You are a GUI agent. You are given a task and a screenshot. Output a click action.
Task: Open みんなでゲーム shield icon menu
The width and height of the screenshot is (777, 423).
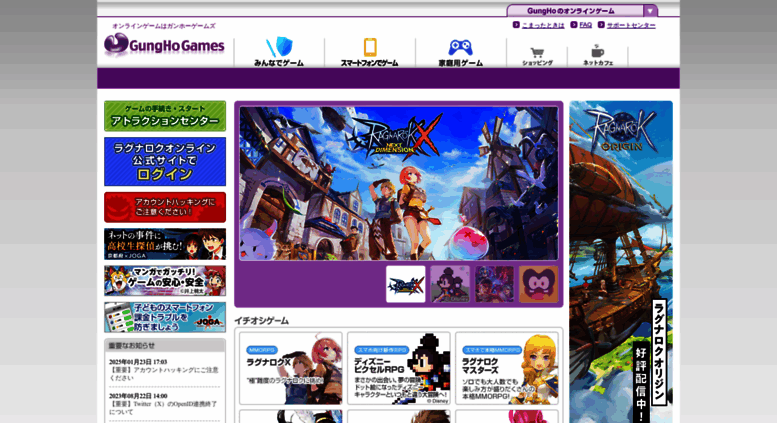(x=279, y=52)
